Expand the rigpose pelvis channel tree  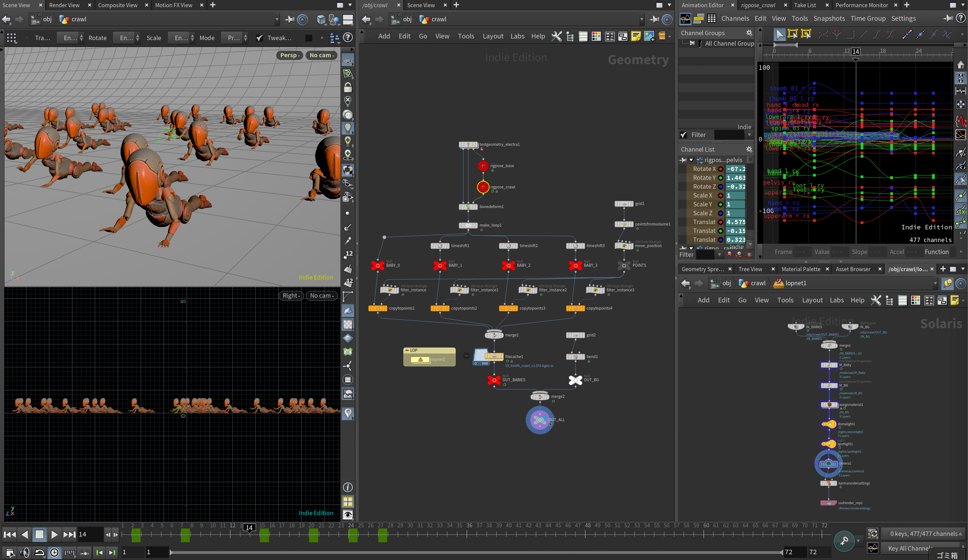[x=691, y=160]
